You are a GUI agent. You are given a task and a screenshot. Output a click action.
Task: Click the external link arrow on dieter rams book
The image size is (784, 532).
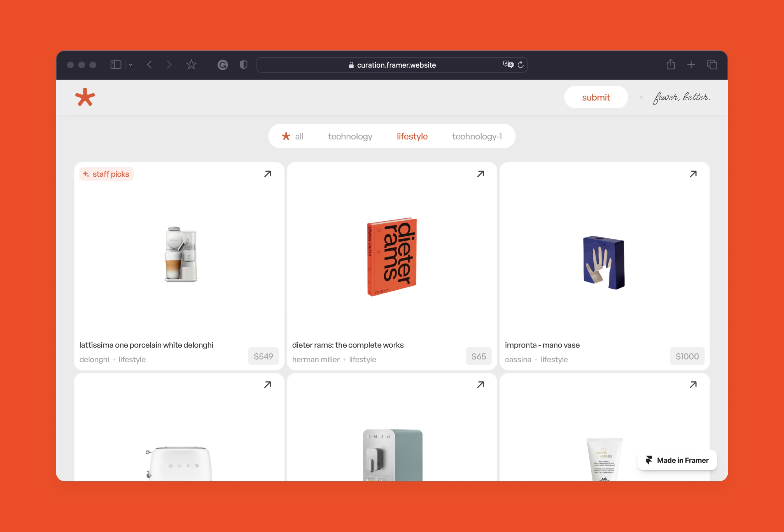tap(481, 174)
